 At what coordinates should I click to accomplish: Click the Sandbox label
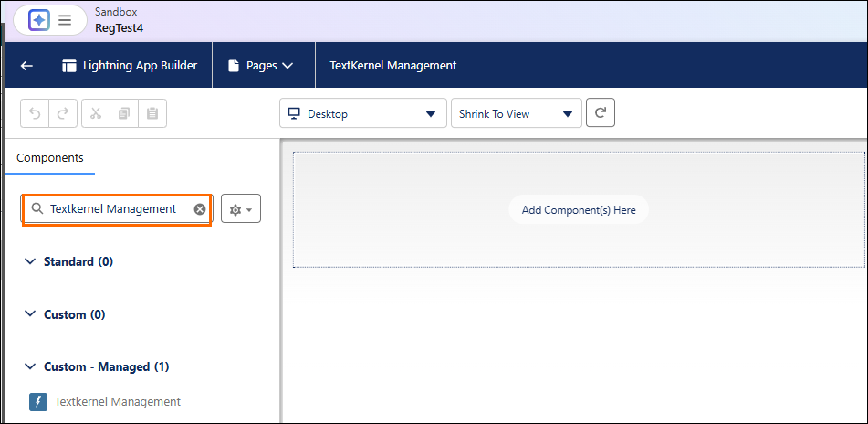pyautogui.click(x=116, y=12)
